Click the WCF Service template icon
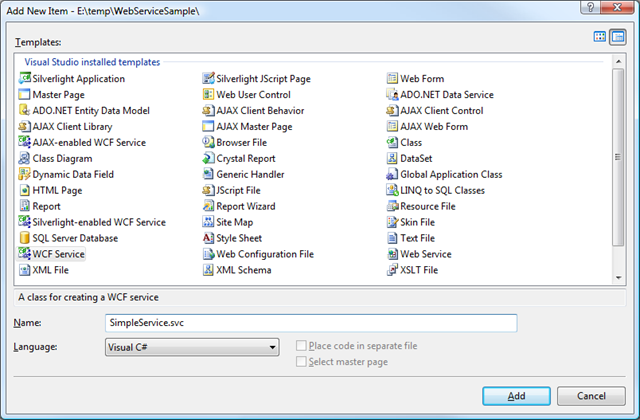 tap(24, 253)
